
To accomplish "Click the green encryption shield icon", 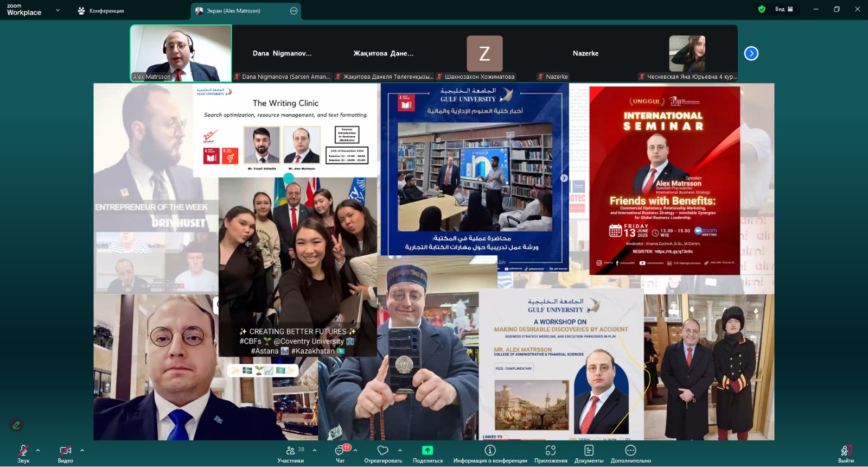I will pyautogui.click(x=762, y=9).
